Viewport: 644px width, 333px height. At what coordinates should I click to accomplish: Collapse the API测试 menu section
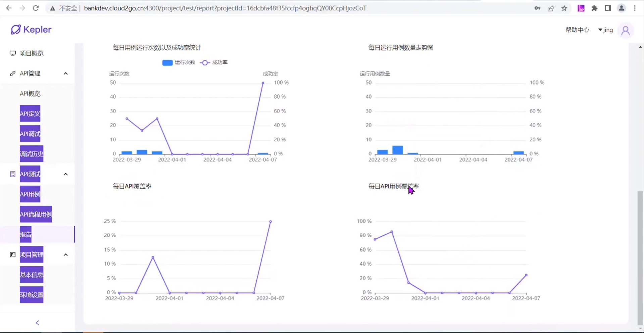coord(66,174)
